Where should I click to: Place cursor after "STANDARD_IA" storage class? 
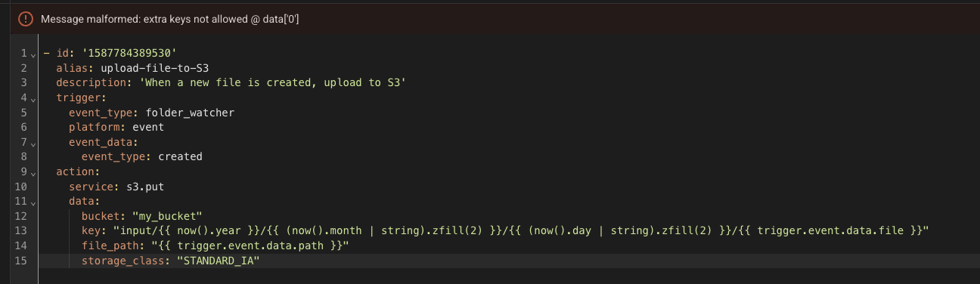(260, 261)
